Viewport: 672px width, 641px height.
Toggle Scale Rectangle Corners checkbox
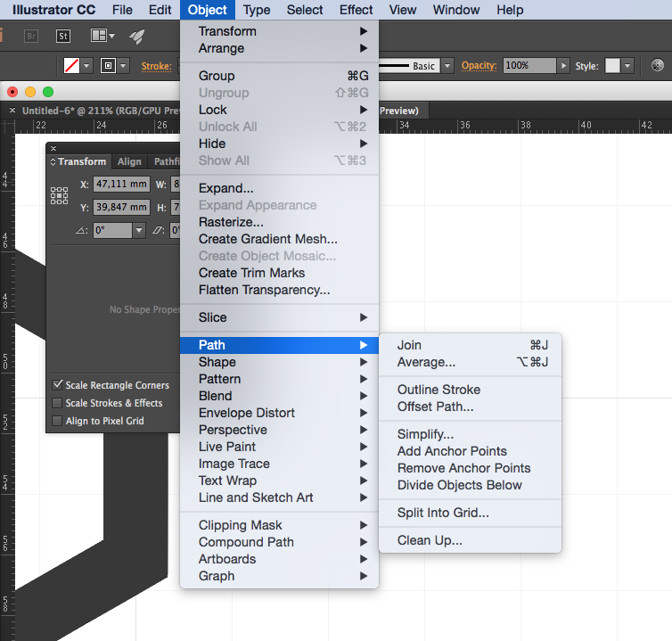(x=57, y=385)
